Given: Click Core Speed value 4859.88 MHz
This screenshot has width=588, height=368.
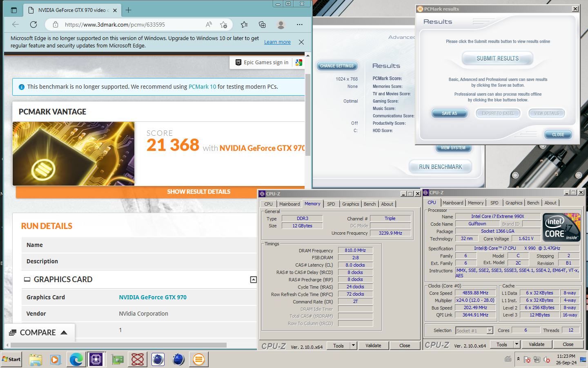Looking at the screenshot, I should 475,293.
